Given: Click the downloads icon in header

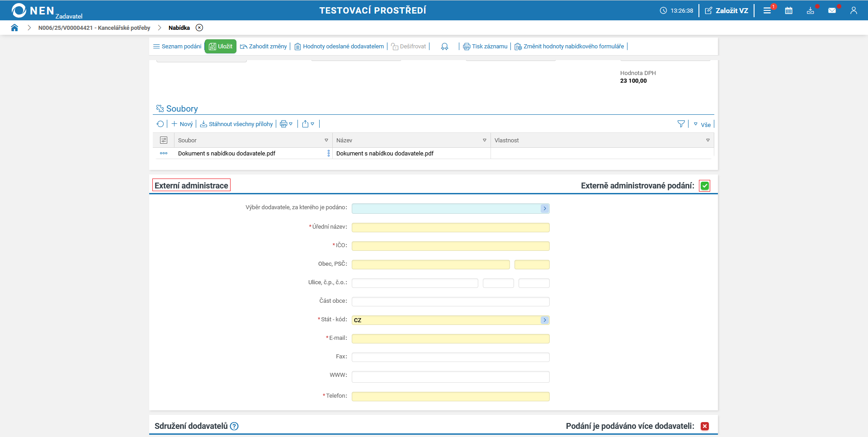Looking at the screenshot, I should (810, 10).
